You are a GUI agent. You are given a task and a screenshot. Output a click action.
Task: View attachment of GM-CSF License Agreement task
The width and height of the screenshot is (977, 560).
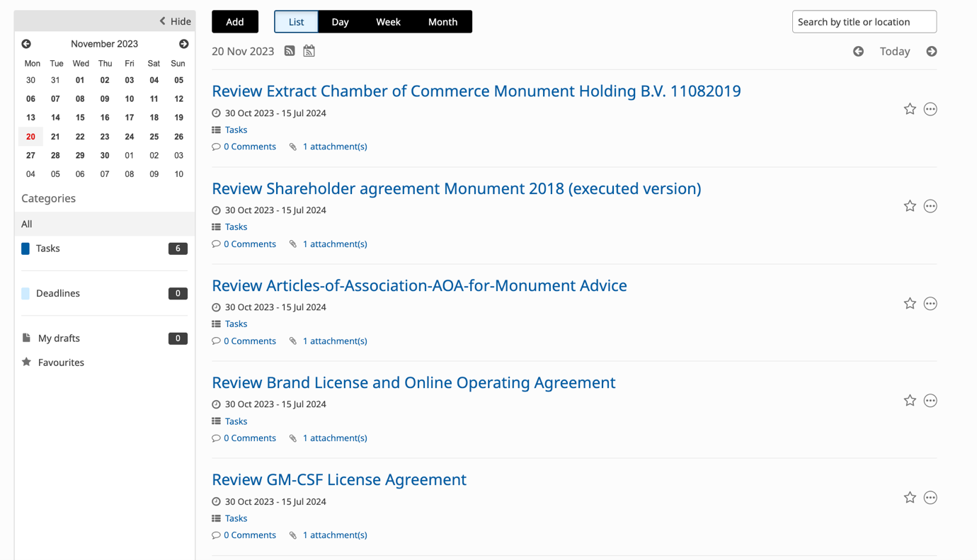coord(335,535)
